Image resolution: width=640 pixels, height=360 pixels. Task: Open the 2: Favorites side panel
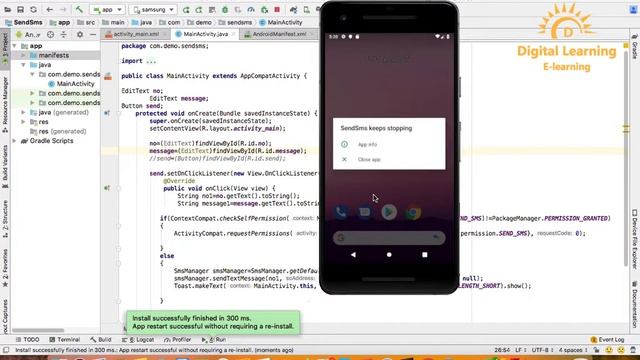[x=5, y=268]
